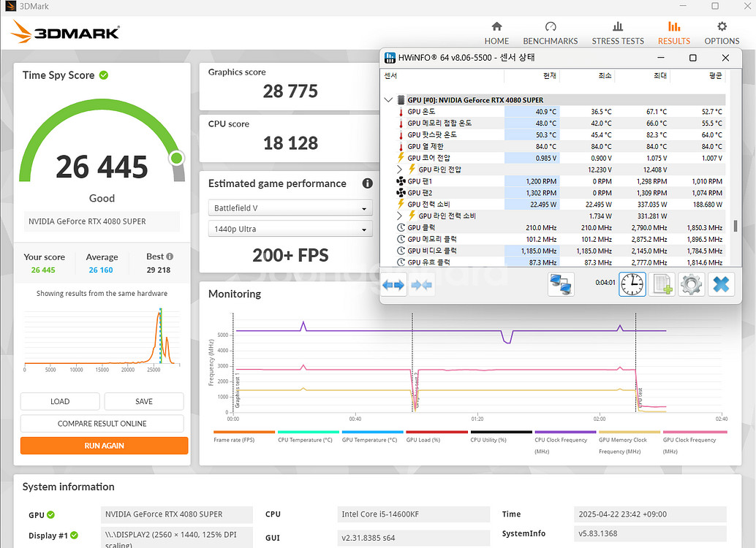Click the 200+ FPS estimate text

[x=290, y=255]
